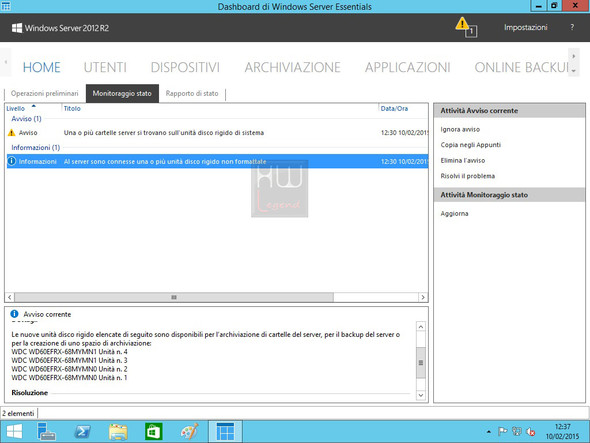
Task: Click Risolvi il problema link
Action: [x=468, y=176]
